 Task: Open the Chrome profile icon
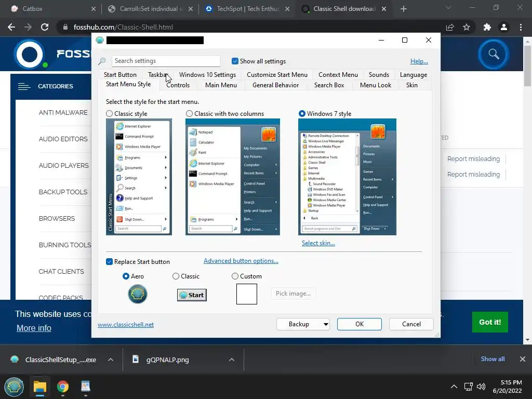[x=504, y=27]
